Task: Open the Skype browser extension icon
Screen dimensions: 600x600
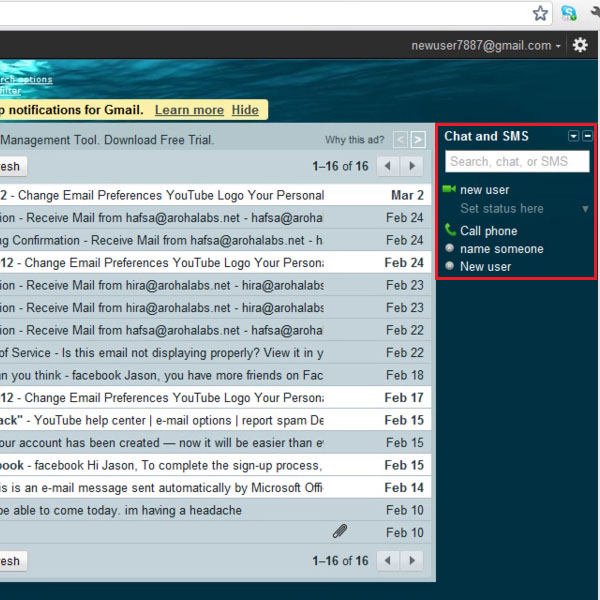Action: pyautogui.click(x=568, y=13)
